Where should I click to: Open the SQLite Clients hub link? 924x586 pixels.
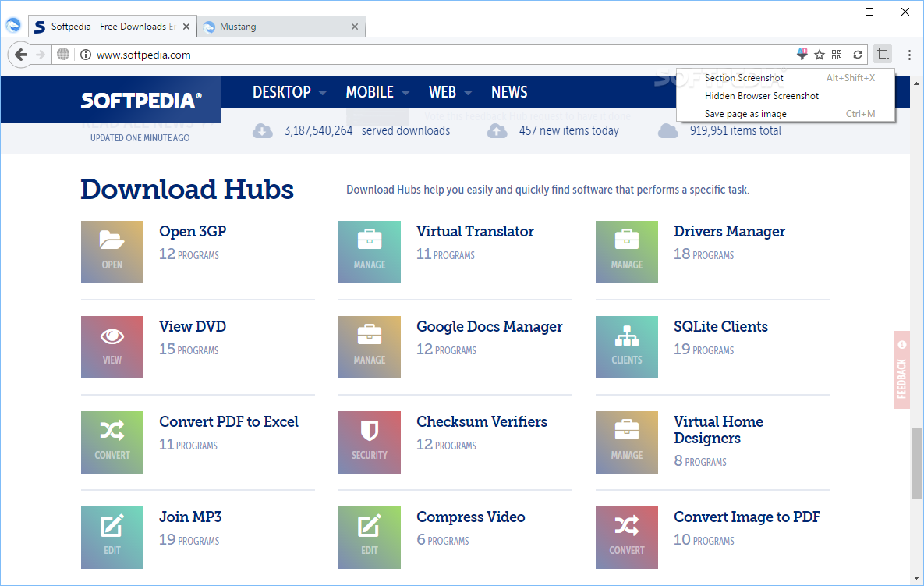tap(720, 326)
